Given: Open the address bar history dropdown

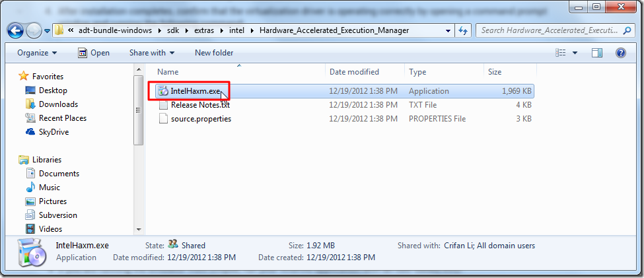Looking at the screenshot, I should point(448,30).
